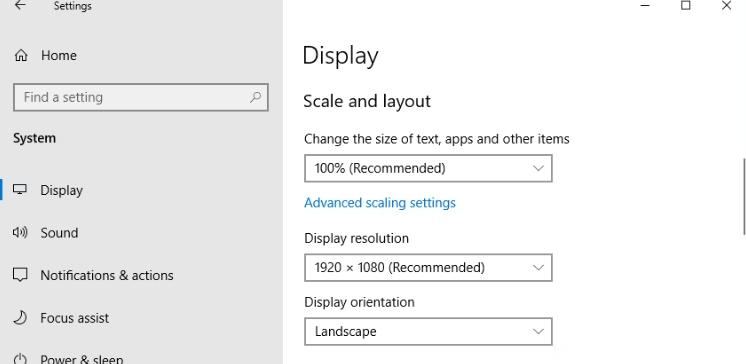Click the Focus assist moon icon
This screenshot has height=364, width=746.
point(20,317)
